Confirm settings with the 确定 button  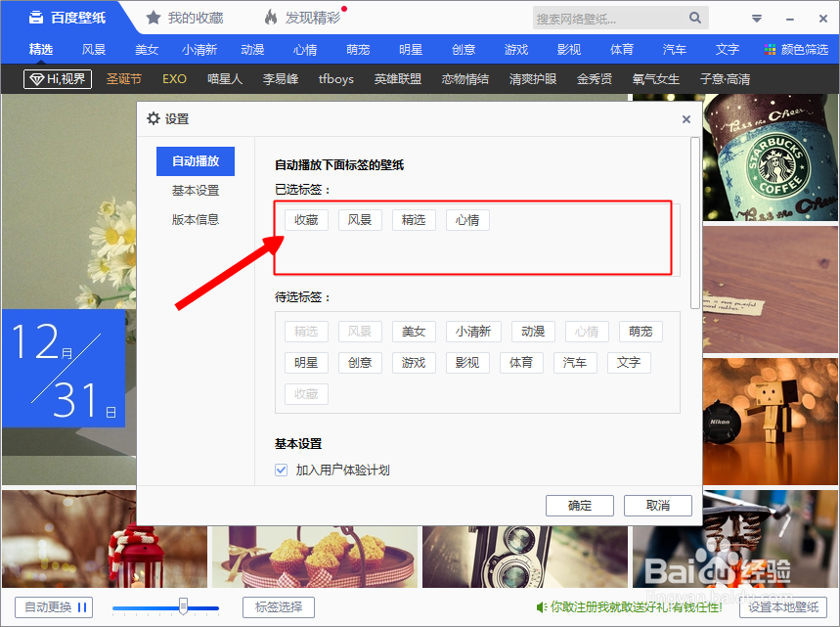(x=579, y=505)
